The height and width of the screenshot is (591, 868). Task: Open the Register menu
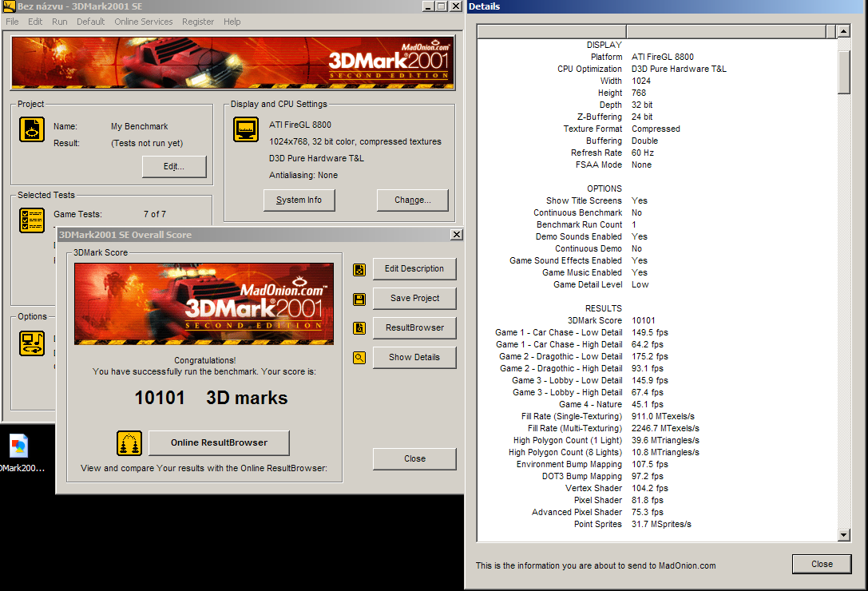point(198,22)
